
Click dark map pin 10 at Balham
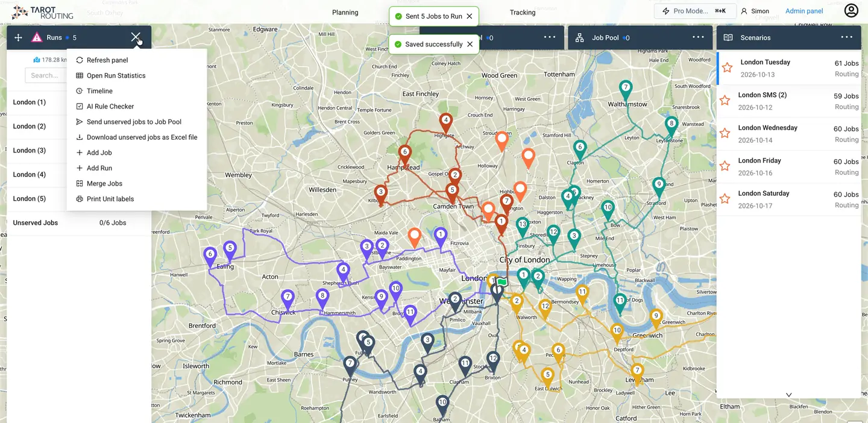tap(442, 406)
